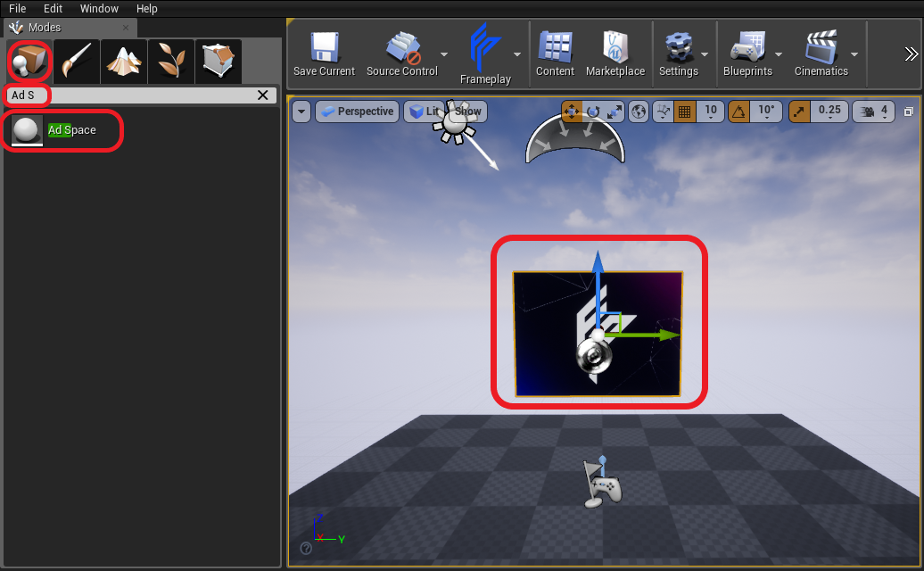Open the File menu
The image size is (924, 571).
(18, 9)
